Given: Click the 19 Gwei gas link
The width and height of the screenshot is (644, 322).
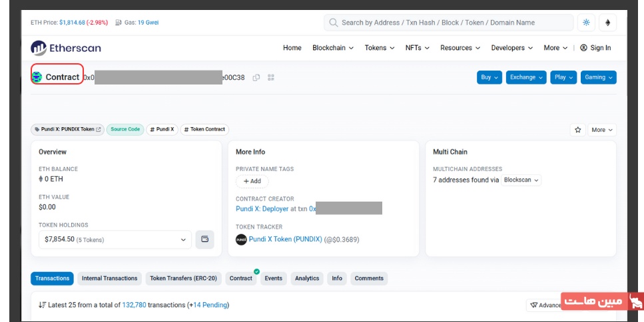Looking at the screenshot, I should coord(149,23).
